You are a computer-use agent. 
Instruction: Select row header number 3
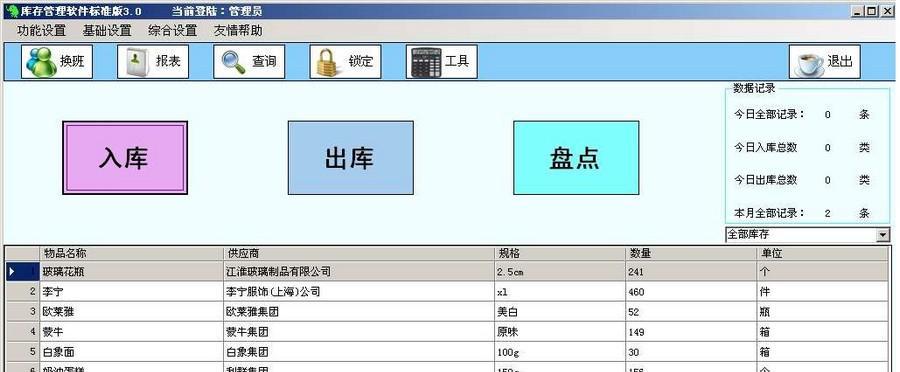[23, 312]
